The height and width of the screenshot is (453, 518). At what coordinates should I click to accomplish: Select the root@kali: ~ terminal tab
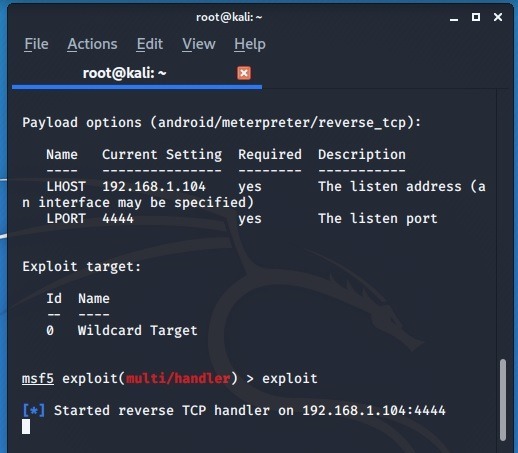[x=137, y=73]
